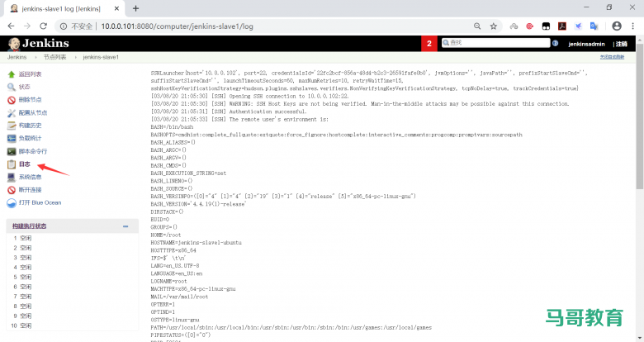Click the Adobe Acrobat PDF extension icon
This screenshot has height=342, width=644.
[x=562, y=26]
